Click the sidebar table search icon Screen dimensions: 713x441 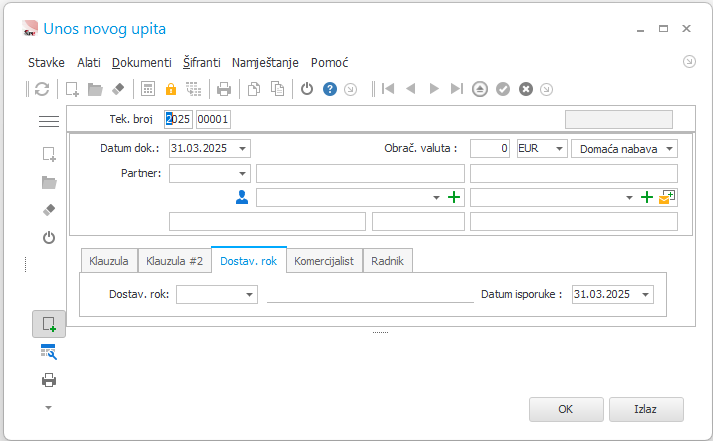[x=49, y=352]
